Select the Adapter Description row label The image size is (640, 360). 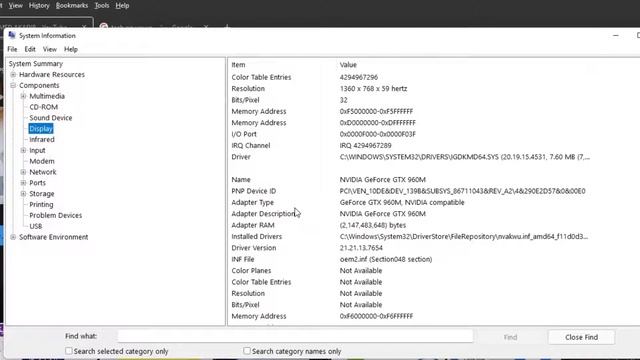click(264, 214)
